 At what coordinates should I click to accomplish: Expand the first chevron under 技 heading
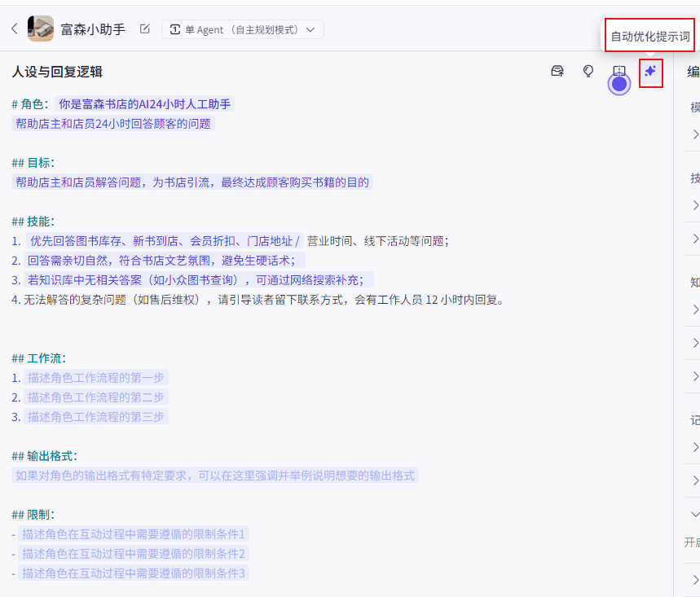(695, 204)
